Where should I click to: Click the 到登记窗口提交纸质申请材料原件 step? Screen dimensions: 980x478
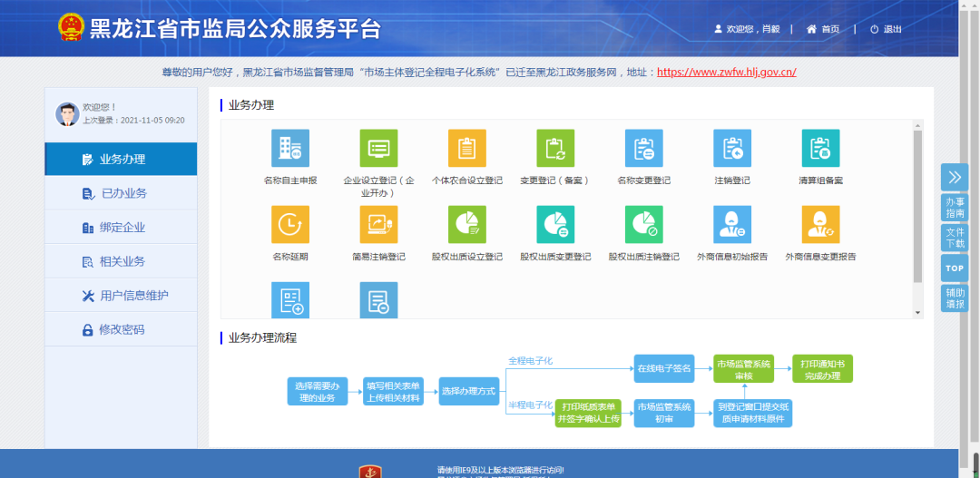(x=753, y=413)
